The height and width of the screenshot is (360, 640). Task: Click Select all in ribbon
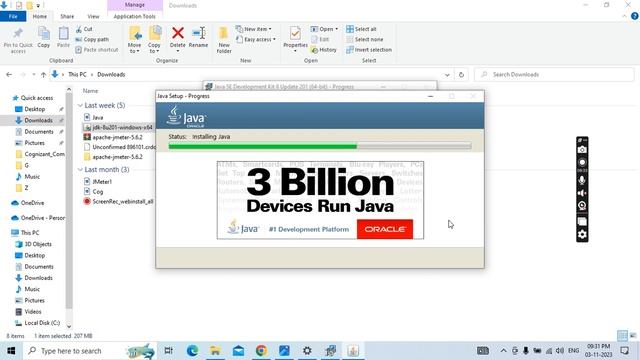click(361, 29)
